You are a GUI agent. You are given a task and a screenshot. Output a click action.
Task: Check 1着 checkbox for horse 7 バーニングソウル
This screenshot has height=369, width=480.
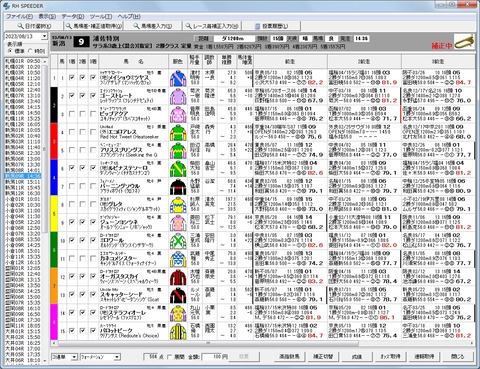tap(72, 186)
